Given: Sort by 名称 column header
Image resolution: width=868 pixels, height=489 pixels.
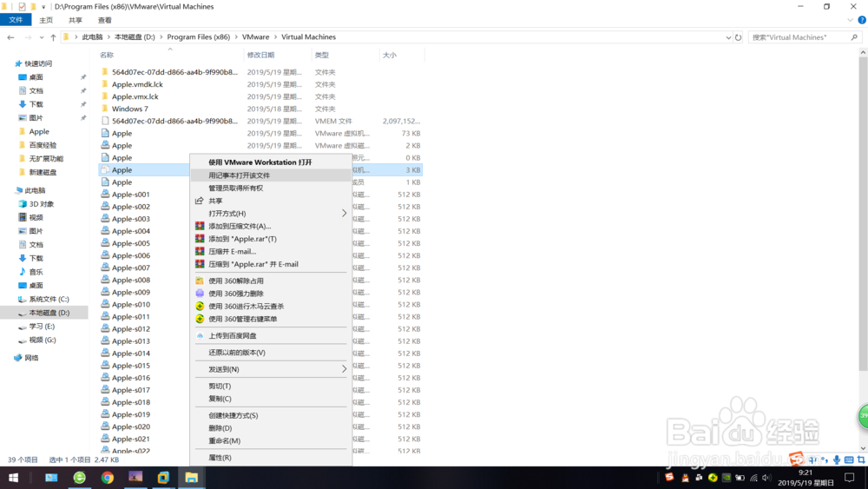Looking at the screenshot, I should coord(107,55).
